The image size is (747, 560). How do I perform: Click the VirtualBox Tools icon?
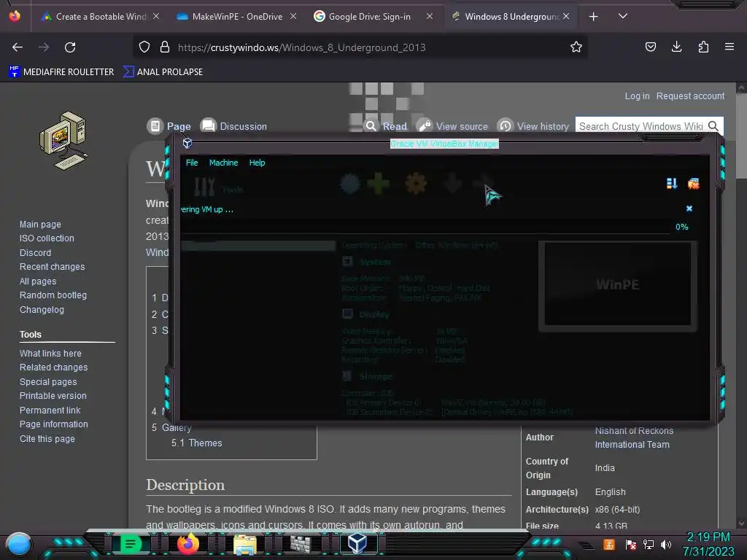pos(204,187)
